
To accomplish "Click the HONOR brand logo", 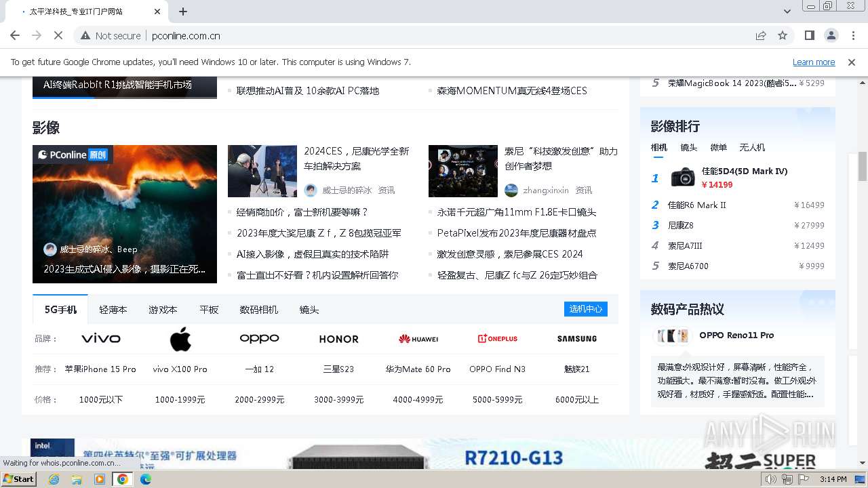I will 339,339.
